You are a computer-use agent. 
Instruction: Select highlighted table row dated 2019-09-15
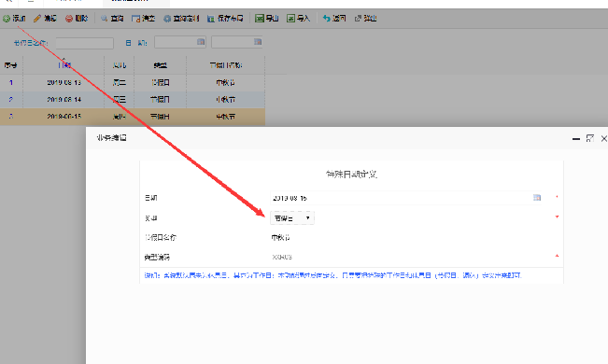pos(133,117)
